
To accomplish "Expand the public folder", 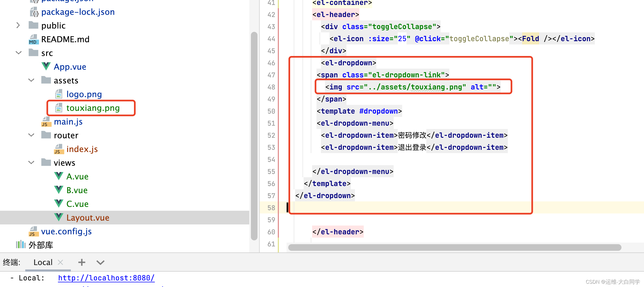I will tap(18, 25).
